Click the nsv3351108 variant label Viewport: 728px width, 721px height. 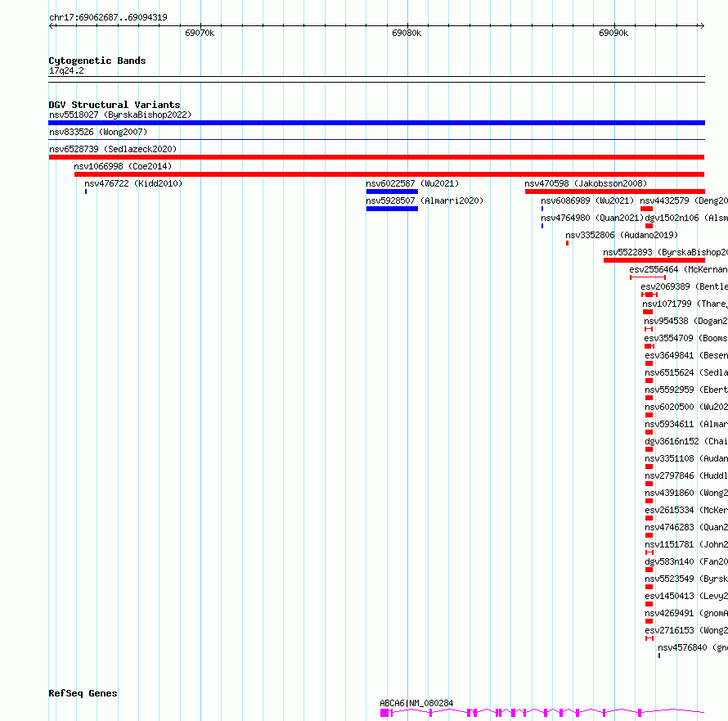pyautogui.click(x=686, y=458)
